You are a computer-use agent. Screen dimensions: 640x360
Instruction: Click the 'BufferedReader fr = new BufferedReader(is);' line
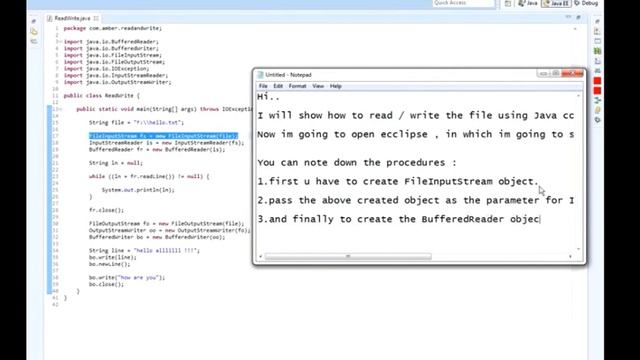pos(157,149)
